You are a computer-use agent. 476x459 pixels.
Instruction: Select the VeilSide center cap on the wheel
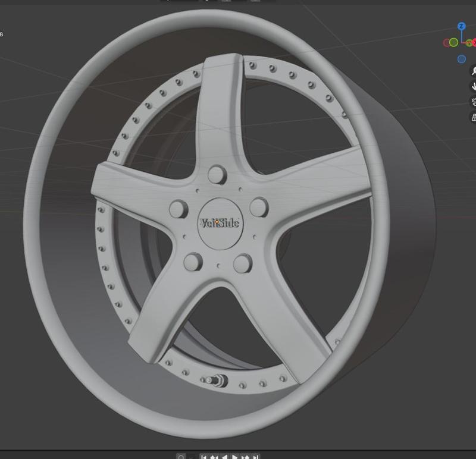tap(219, 222)
